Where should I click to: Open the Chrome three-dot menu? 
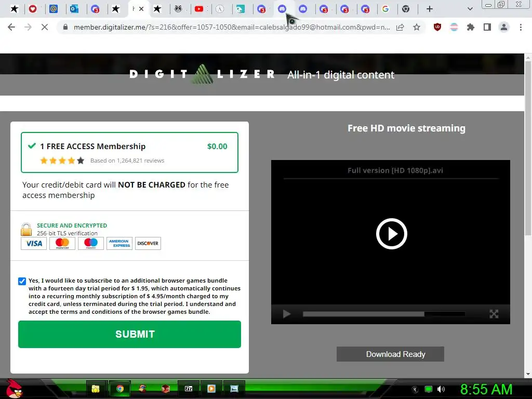click(521, 27)
